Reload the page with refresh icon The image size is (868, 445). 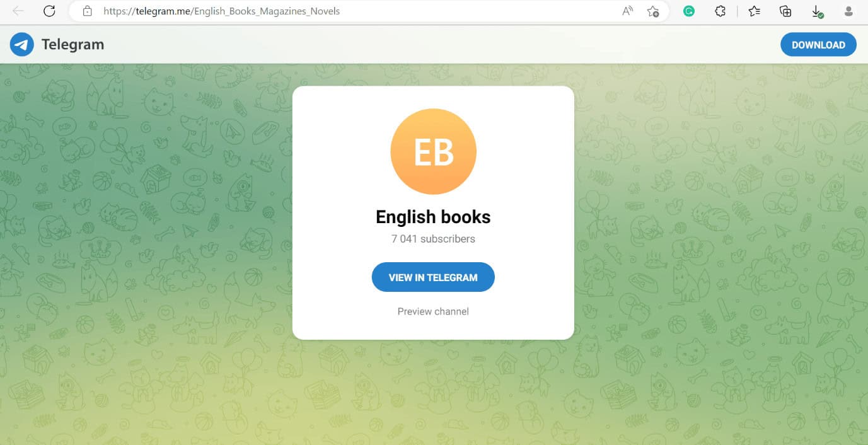(x=49, y=11)
